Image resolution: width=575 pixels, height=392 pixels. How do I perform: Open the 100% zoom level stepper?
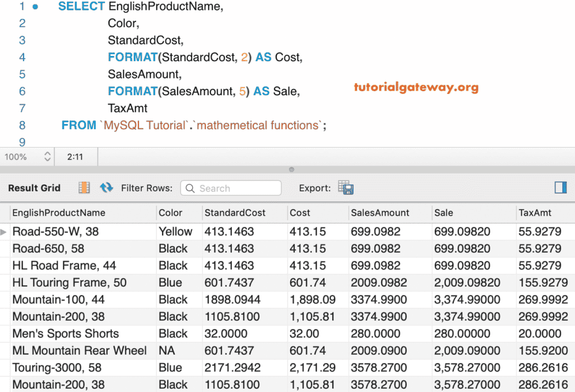pos(47,157)
